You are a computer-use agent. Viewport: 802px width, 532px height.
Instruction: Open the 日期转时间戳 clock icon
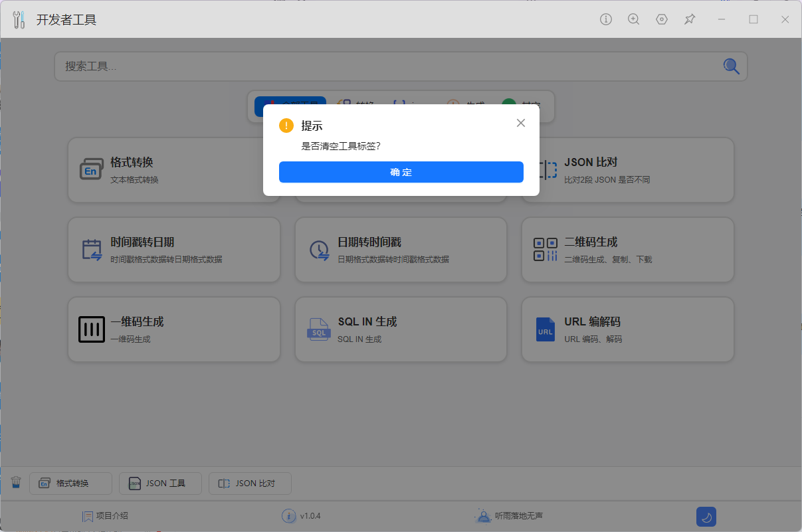tap(319, 250)
